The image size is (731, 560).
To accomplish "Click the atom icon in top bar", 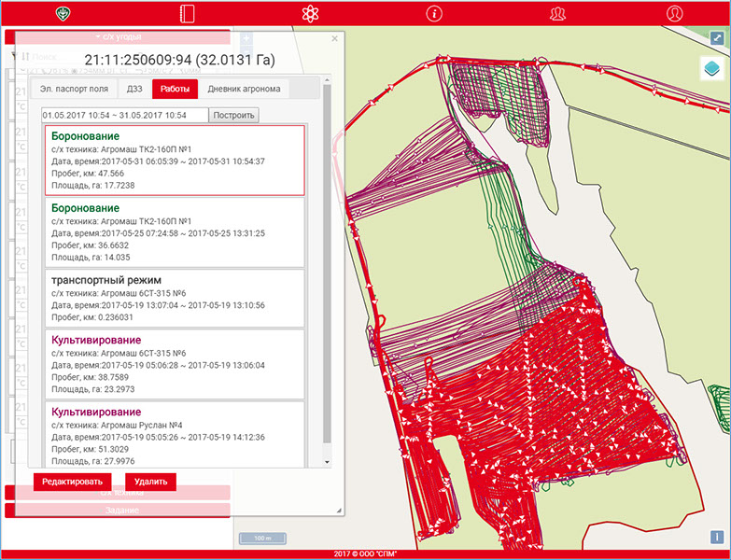I will (310, 13).
